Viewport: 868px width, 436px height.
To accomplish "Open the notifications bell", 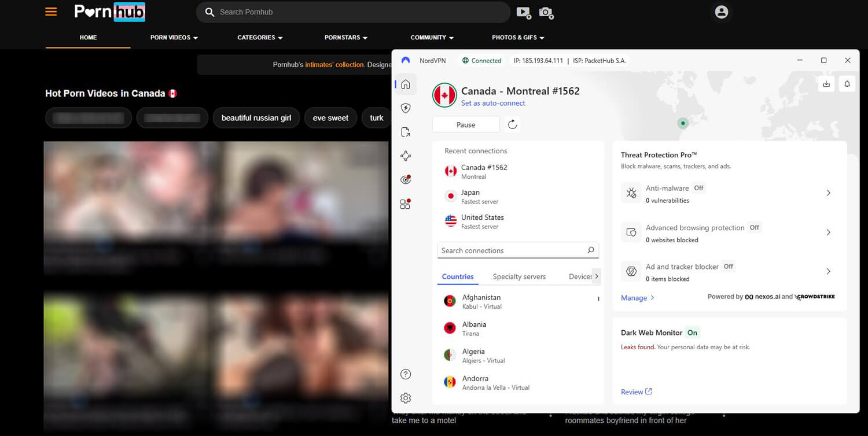I will [847, 83].
